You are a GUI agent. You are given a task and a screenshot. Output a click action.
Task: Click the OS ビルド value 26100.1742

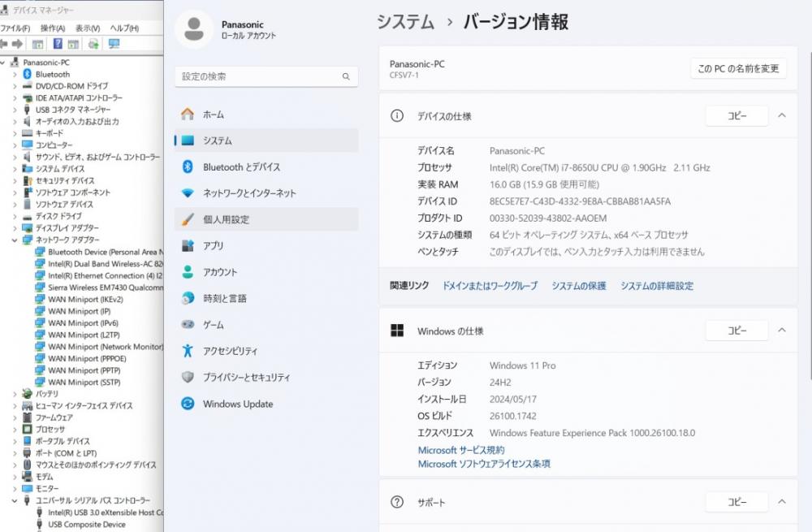512,416
